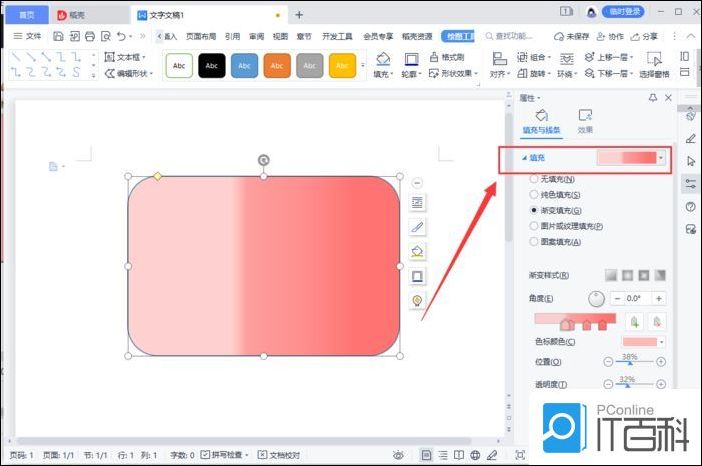Select the 文本框 (Text Box) tool

click(x=124, y=57)
